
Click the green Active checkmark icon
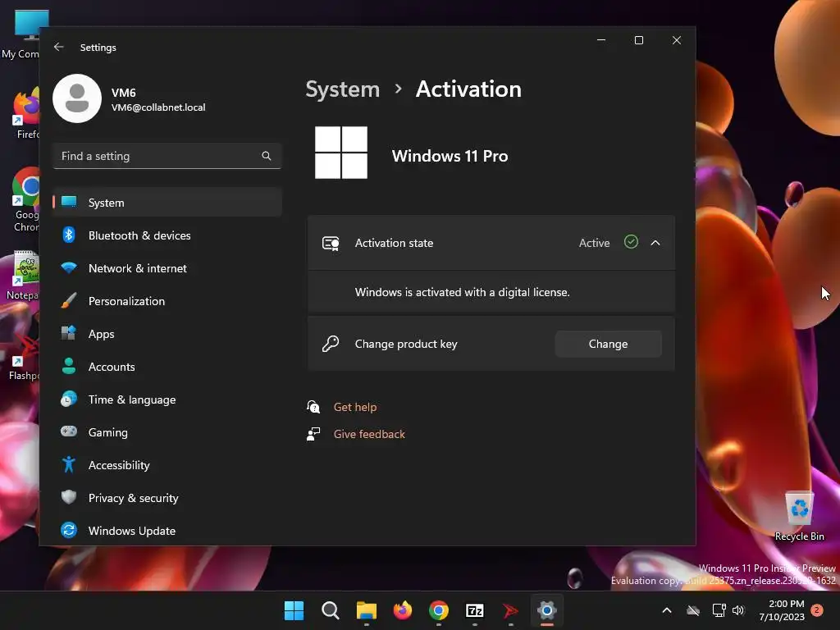[631, 242]
